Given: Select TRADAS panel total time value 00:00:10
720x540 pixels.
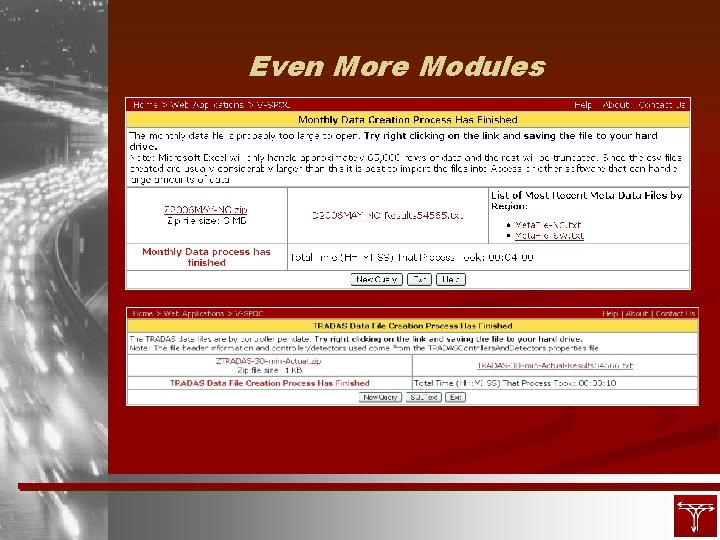Looking at the screenshot, I should (597, 383).
